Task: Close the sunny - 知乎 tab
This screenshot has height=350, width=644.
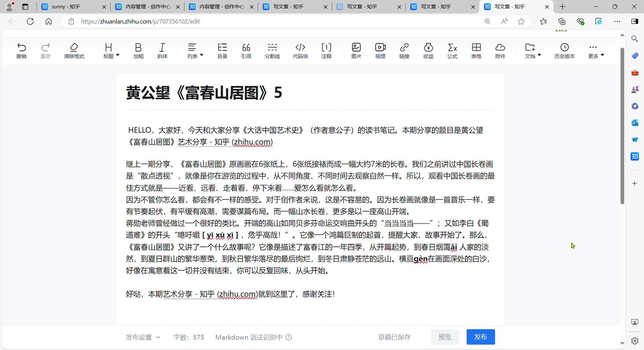Action: tap(104, 7)
